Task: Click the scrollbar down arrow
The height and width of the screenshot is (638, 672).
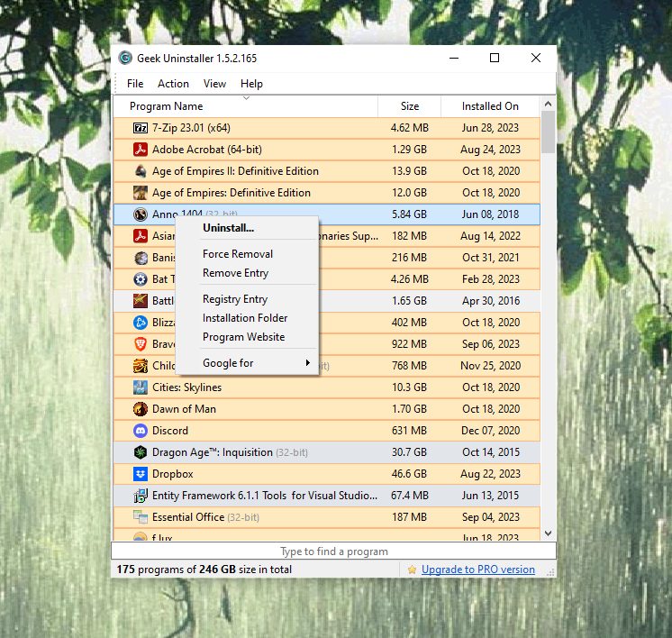Action: point(549,533)
